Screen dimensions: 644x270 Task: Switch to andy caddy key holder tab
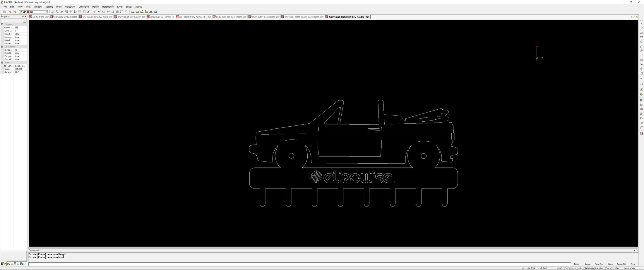[264, 17]
